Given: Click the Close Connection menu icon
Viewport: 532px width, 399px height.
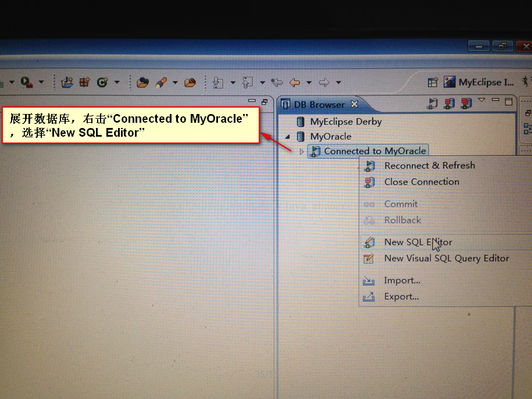Looking at the screenshot, I should (x=369, y=182).
